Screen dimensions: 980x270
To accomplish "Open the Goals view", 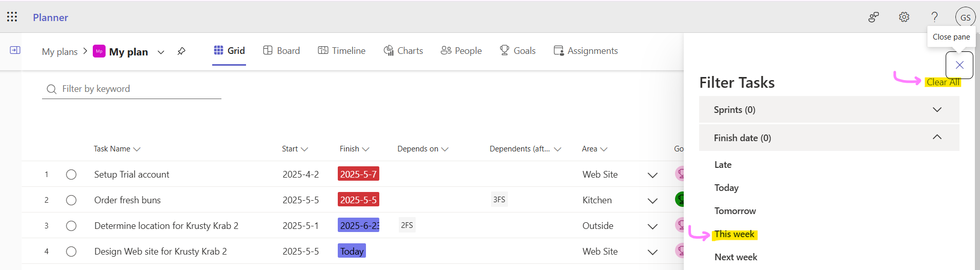I will point(518,50).
